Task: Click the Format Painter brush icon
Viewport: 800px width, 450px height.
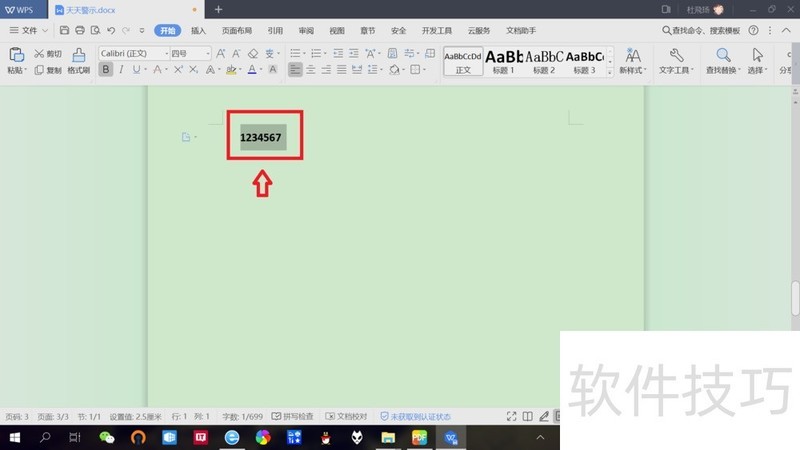Action: (79, 55)
